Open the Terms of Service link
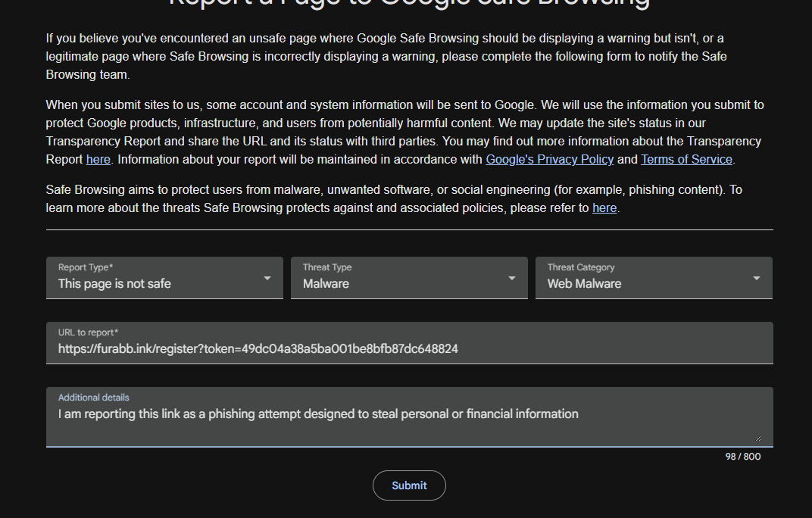The image size is (812, 518). coord(686,160)
